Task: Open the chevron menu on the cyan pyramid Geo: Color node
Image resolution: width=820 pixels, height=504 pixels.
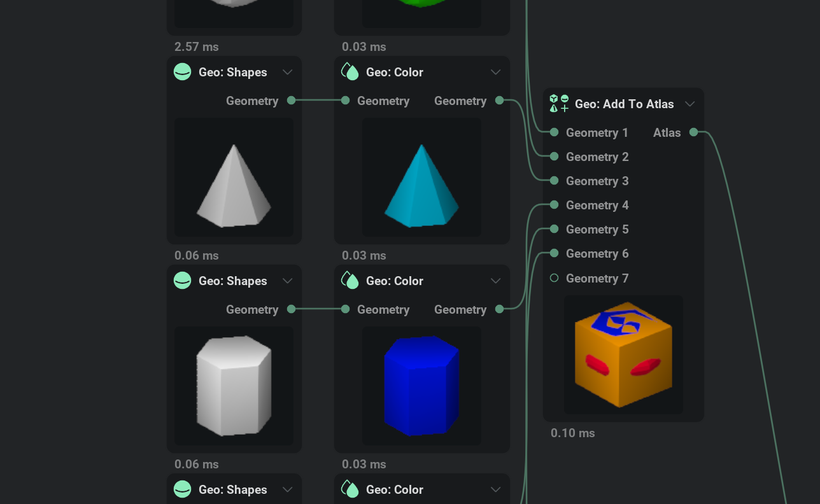Action: click(x=496, y=72)
